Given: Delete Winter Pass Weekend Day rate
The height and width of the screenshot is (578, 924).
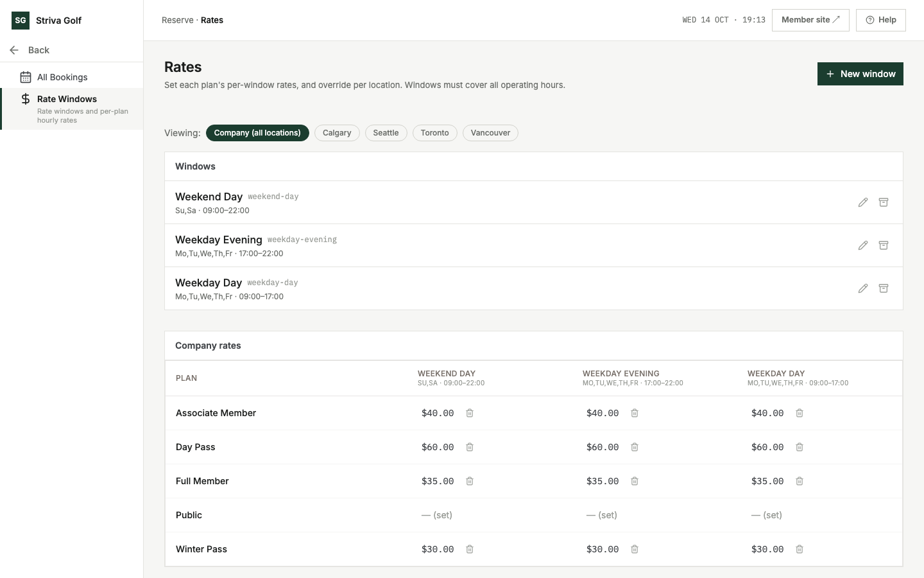Looking at the screenshot, I should click(x=470, y=549).
